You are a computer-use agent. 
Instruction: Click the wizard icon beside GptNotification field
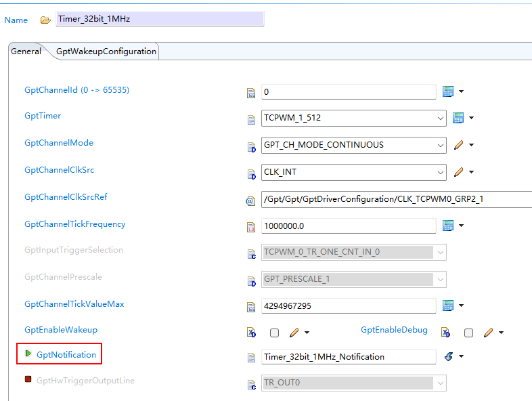[449, 356]
